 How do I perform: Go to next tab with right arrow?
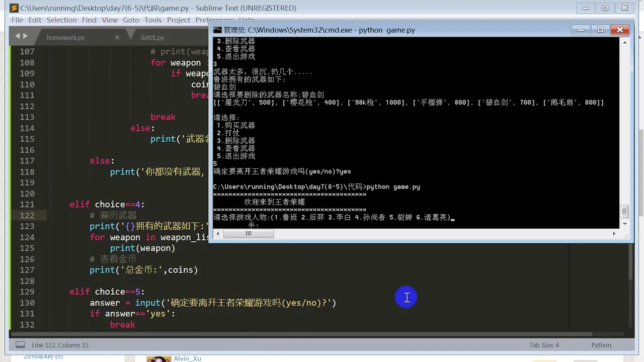tap(25, 36)
